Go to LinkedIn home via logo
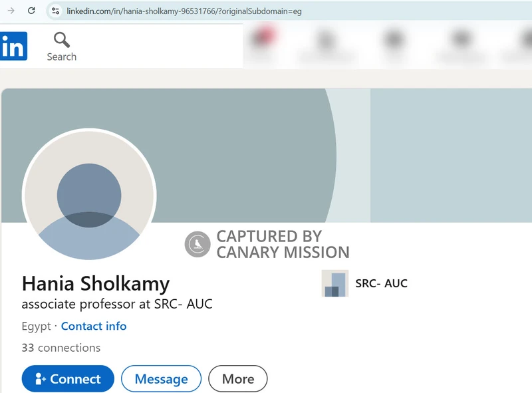532x393 pixels. pos(13,46)
